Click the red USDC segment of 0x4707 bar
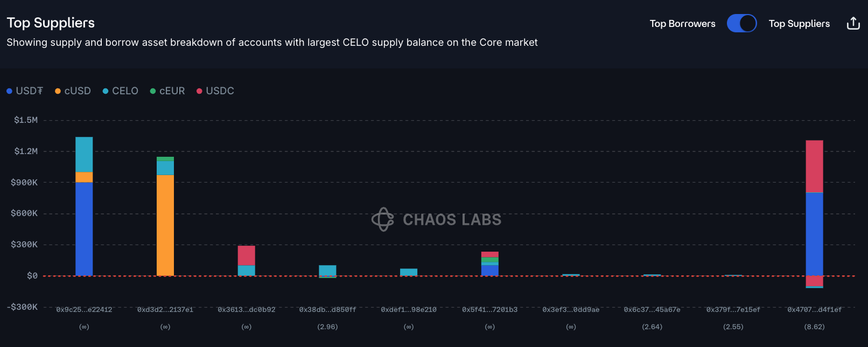868x347 pixels. point(814,166)
